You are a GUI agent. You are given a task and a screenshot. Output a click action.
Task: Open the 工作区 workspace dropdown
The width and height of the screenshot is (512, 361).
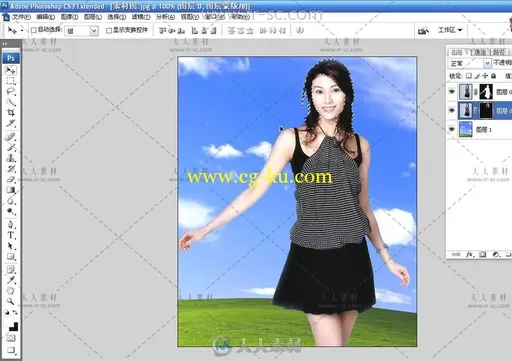coord(450,30)
